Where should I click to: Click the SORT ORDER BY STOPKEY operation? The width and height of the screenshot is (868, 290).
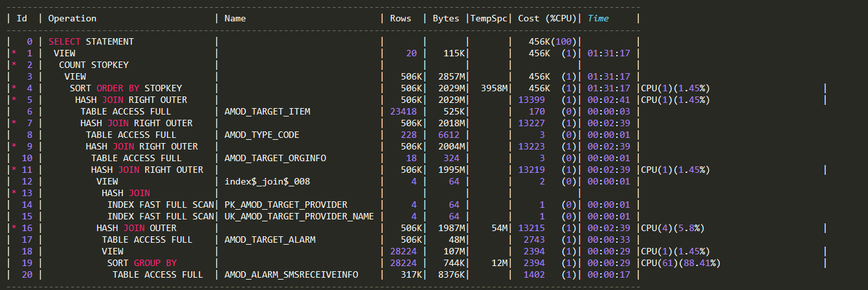point(126,88)
